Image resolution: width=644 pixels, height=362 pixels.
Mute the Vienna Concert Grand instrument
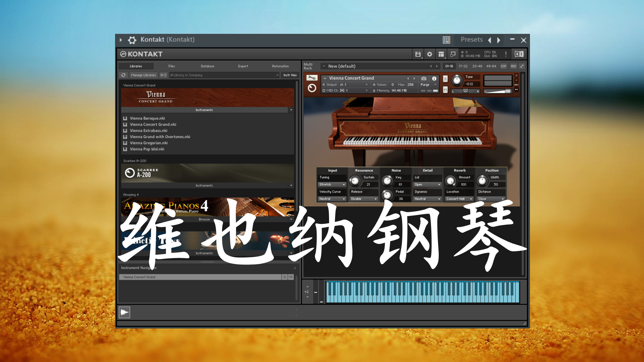[445, 90]
